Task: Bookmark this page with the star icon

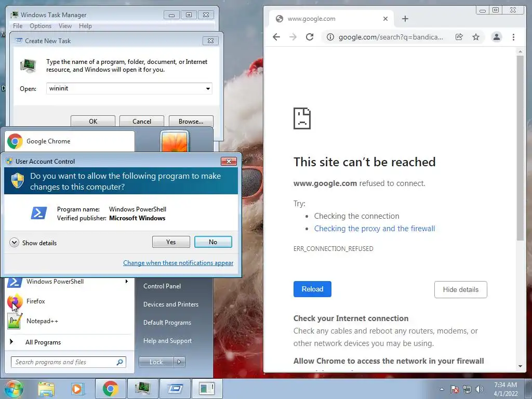Action: (x=476, y=37)
